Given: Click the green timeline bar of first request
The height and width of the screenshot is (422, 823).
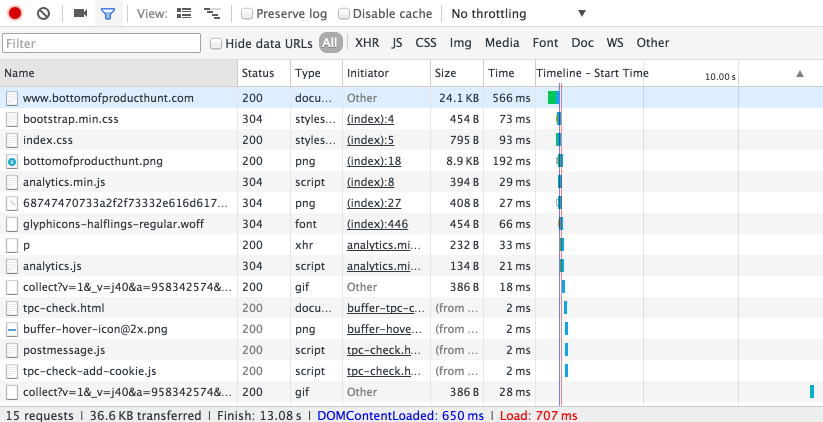Looking at the screenshot, I should [553, 98].
